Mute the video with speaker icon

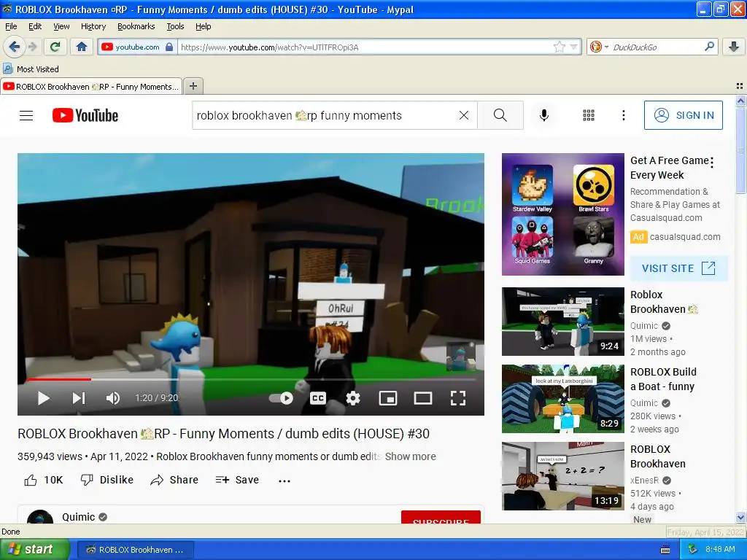pos(113,398)
